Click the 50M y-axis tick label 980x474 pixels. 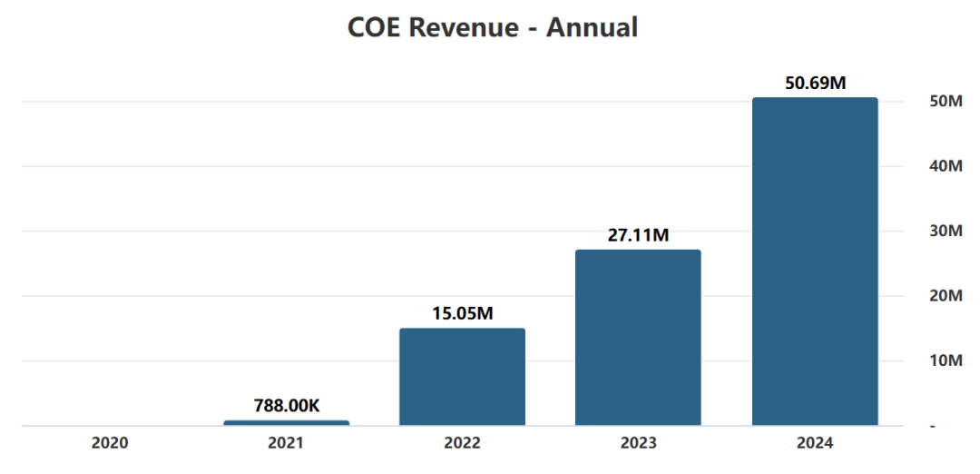pos(945,102)
